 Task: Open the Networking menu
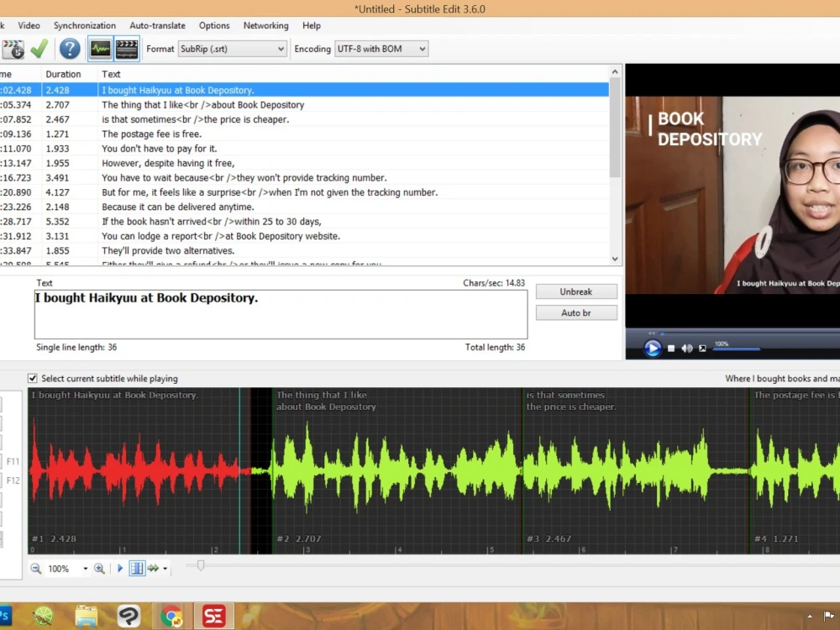pyautogui.click(x=265, y=25)
